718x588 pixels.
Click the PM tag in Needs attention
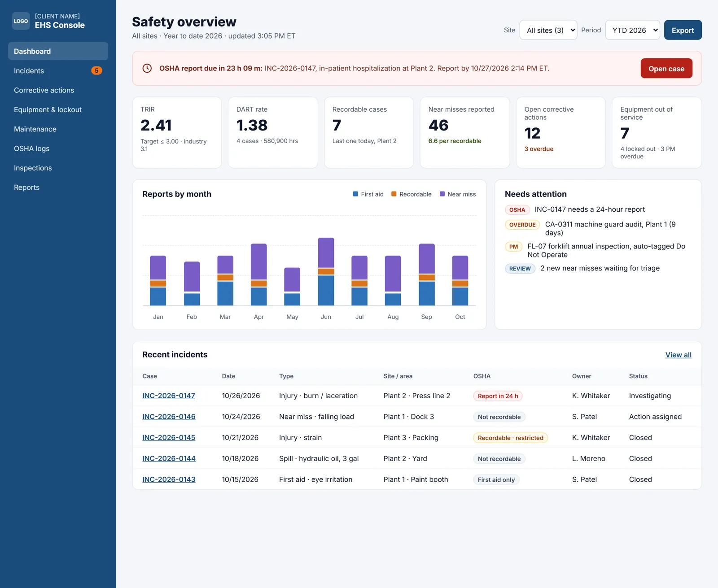point(513,247)
